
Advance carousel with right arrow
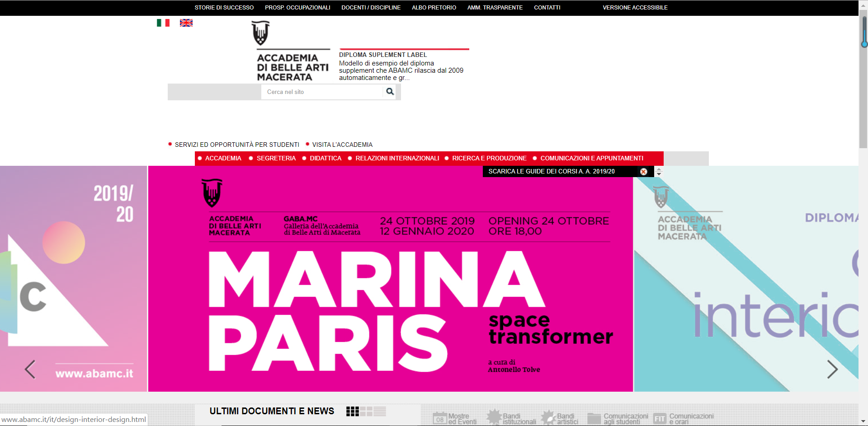832,369
